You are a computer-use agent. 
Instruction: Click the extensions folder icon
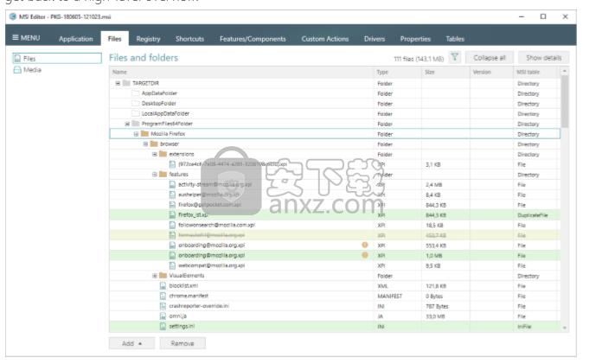pyautogui.click(x=163, y=154)
